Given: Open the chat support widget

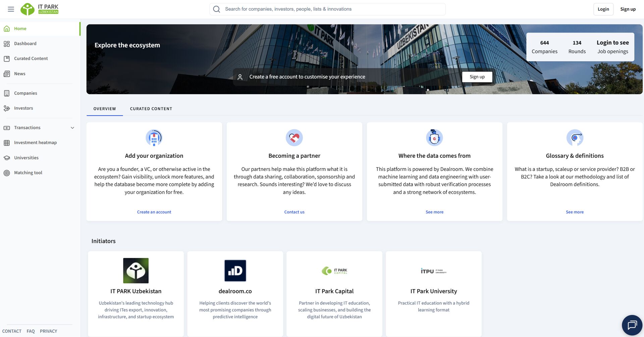Looking at the screenshot, I should point(632,325).
